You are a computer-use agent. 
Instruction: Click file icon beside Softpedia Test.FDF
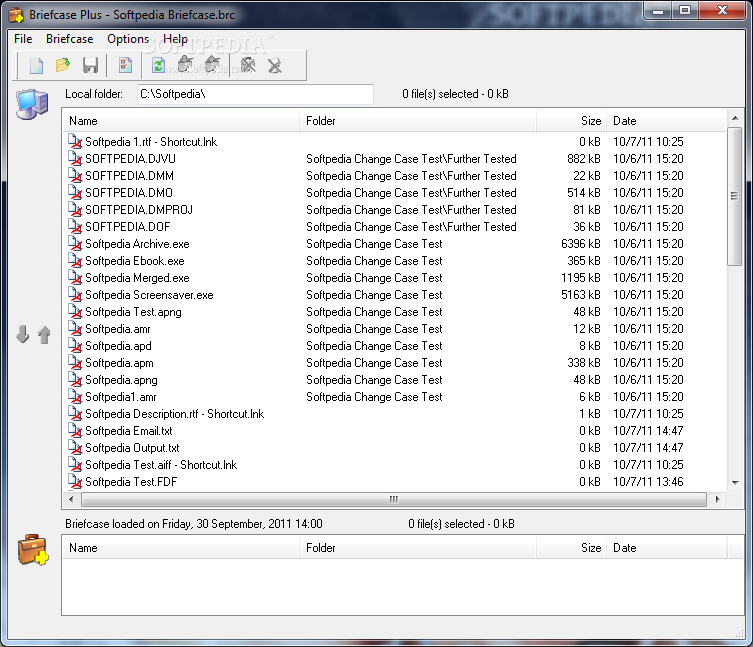pos(75,482)
